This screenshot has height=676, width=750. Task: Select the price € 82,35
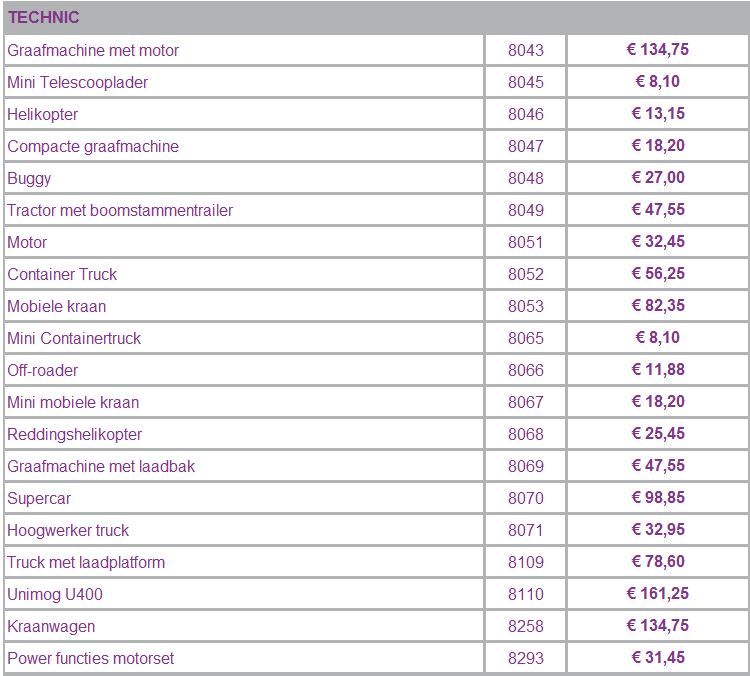point(658,306)
